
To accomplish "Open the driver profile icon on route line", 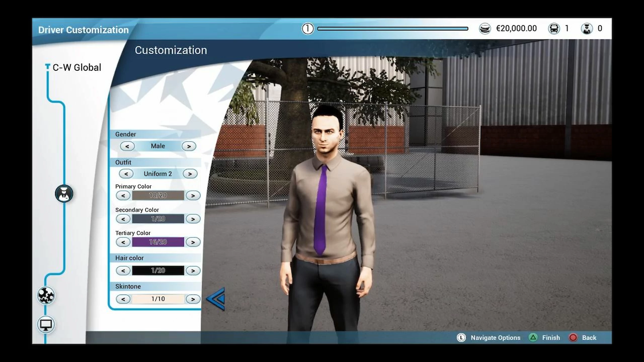I will (x=64, y=194).
